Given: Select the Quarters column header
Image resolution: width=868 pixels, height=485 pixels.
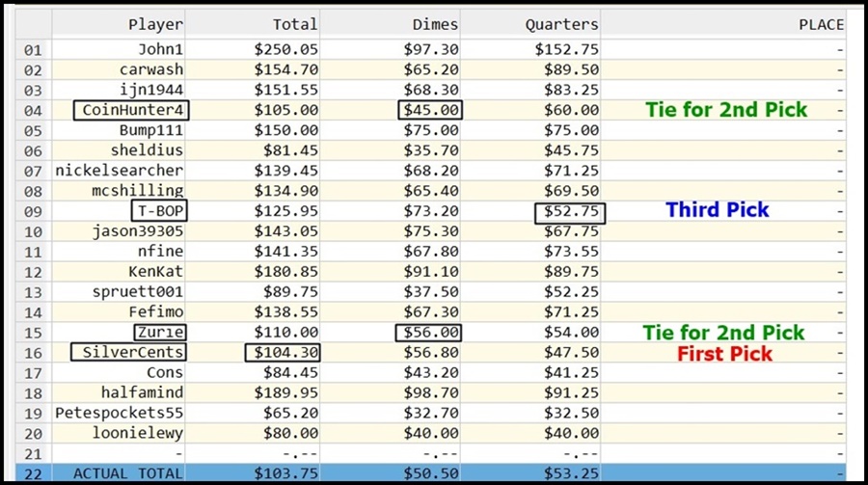Looking at the screenshot, I should [530, 24].
